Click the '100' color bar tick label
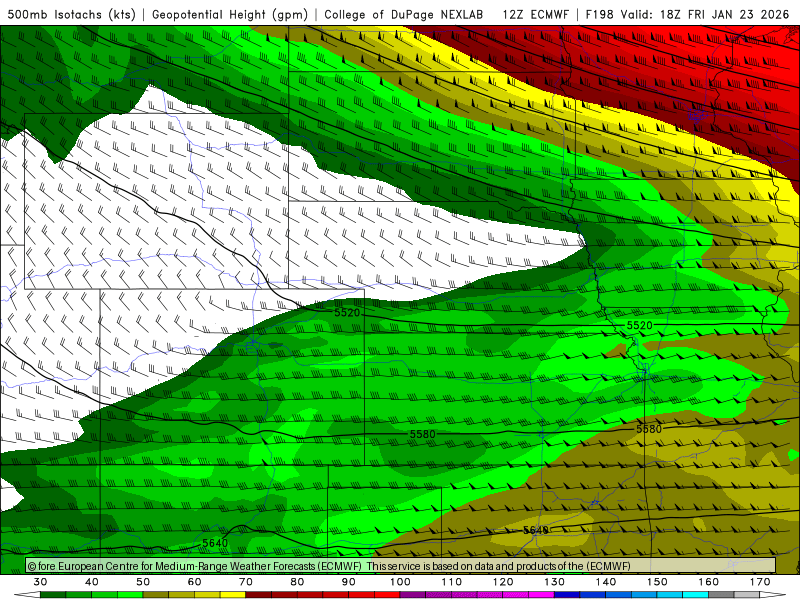The width and height of the screenshot is (800, 600). coord(400,582)
